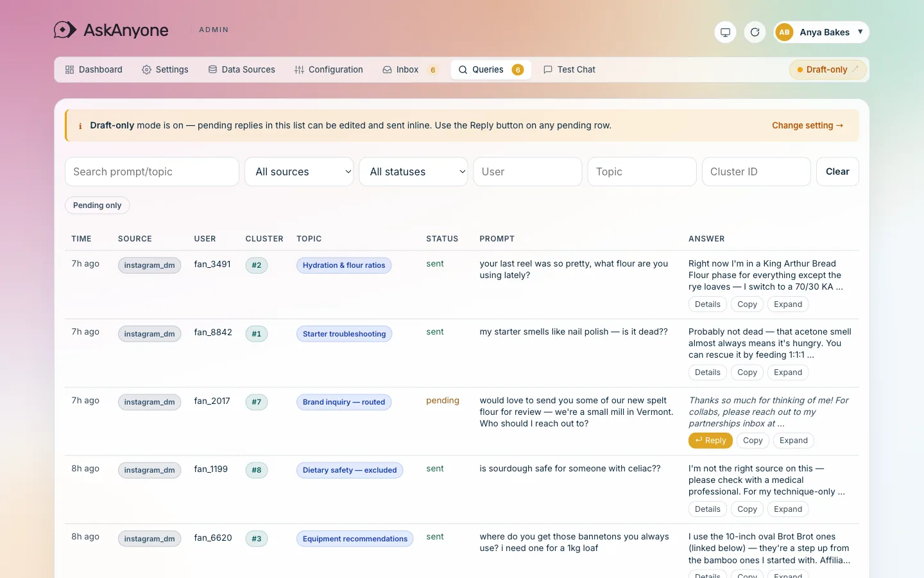Click the Queries count badge showing 6
The width and height of the screenshot is (924, 578).
tap(518, 70)
